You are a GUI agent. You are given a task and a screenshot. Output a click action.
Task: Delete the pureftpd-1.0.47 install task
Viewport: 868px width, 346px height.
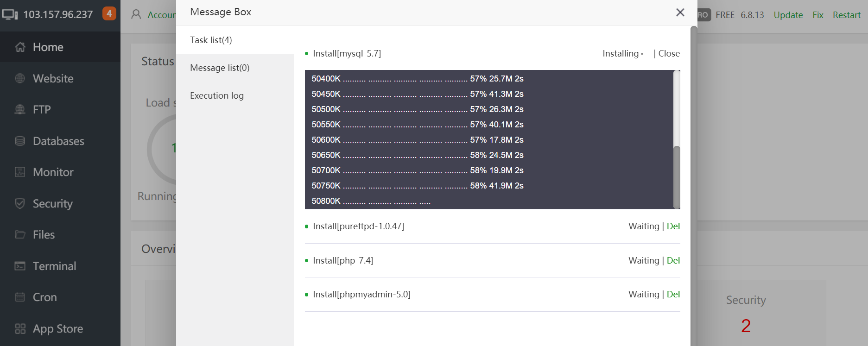673,226
